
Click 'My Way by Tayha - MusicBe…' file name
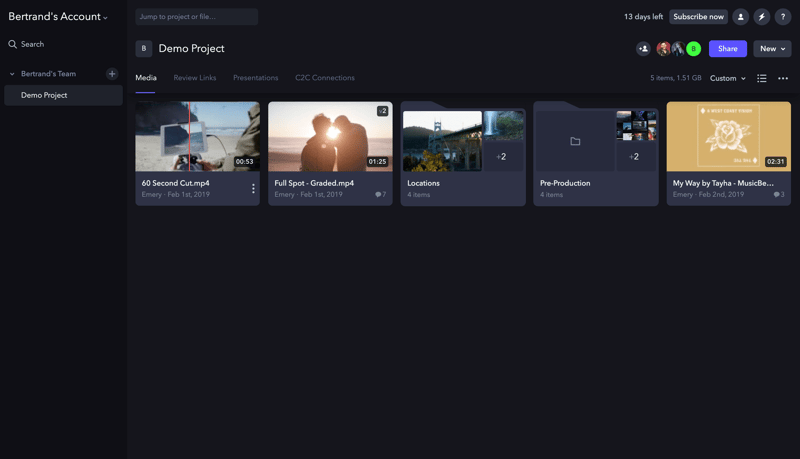pyautogui.click(x=723, y=183)
